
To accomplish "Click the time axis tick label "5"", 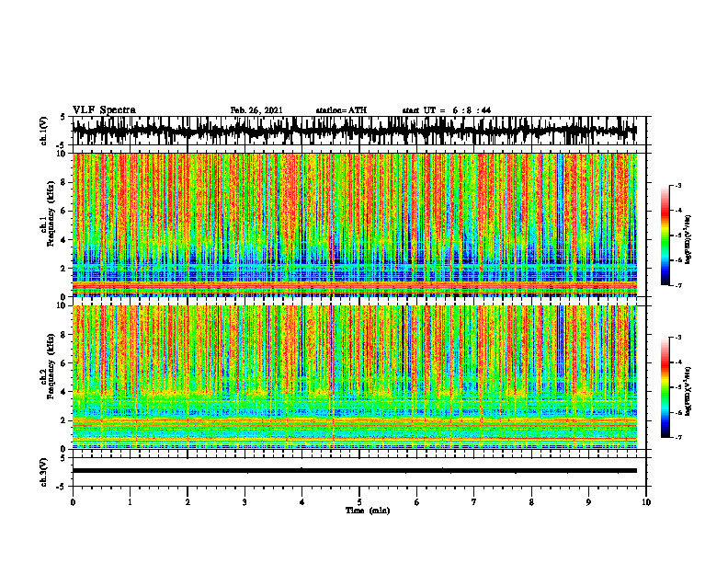I will [x=359, y=502].
